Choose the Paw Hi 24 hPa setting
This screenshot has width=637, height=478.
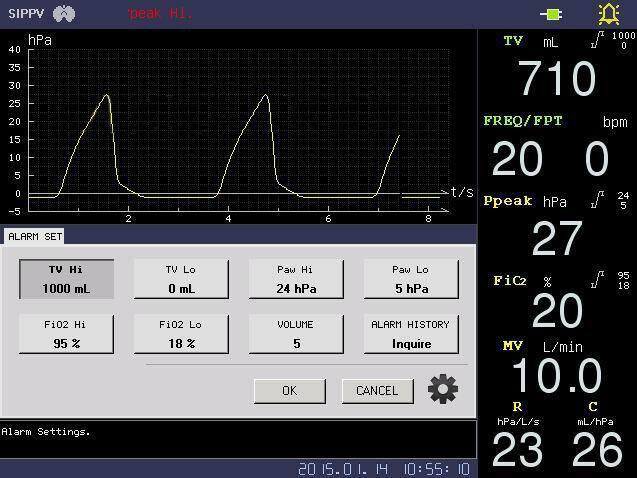click(x=296, y=279)
